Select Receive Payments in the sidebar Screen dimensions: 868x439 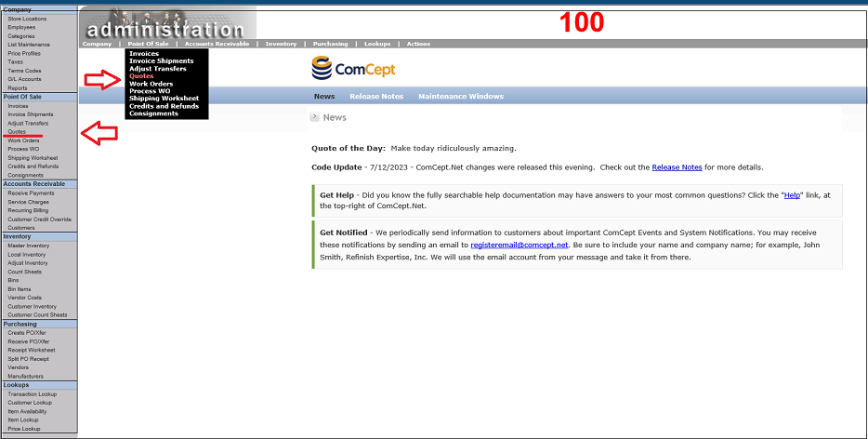[x=31, y=193]
